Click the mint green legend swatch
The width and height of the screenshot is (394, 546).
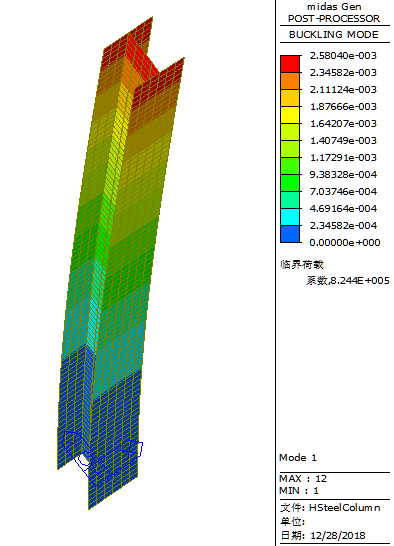tap(290, 200)
